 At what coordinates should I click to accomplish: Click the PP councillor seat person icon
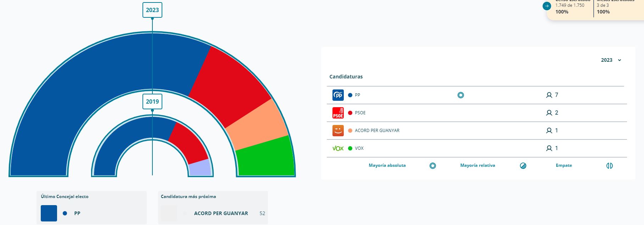(x=549, y=95)
